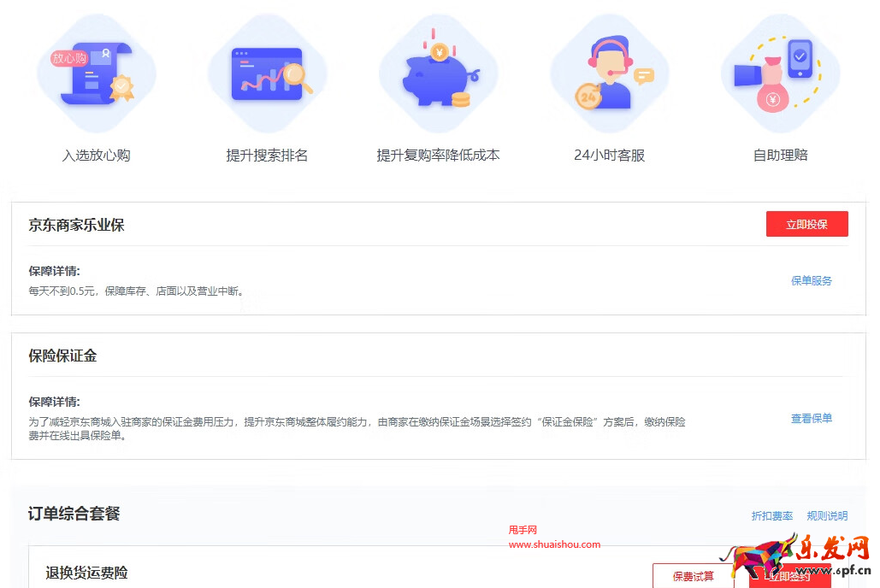The image size is (880, 588).
Task: Click the 自助理赔 label text
Action: coord(781,156)
